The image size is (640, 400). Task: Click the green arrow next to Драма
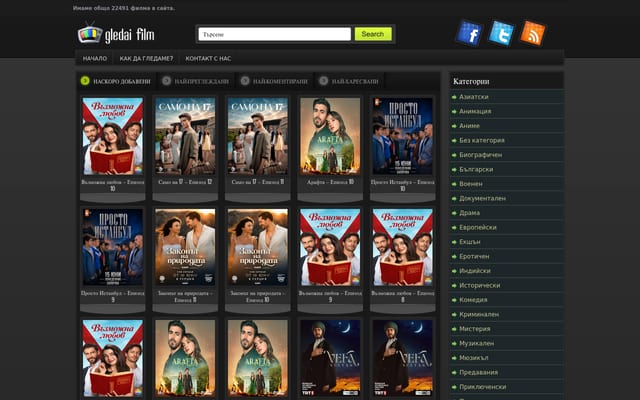(454, 213)
